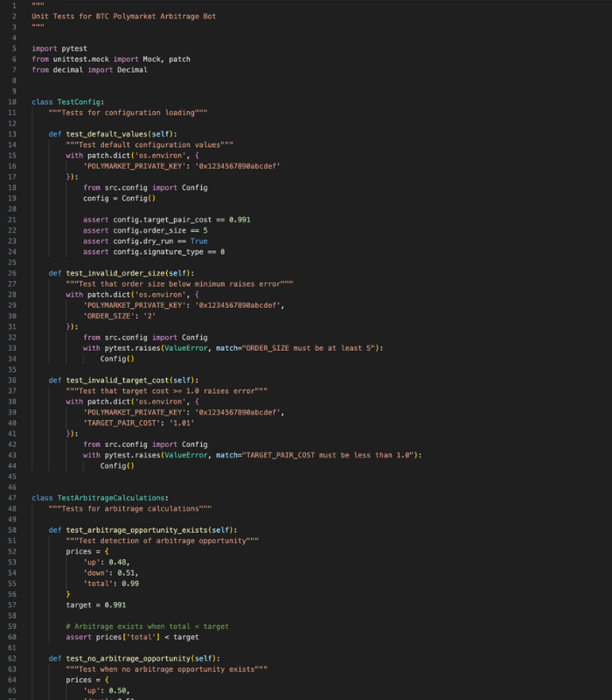Click line number 10 in the gutter
Viewport: 612px width, 700px height.
click(12, 101)
